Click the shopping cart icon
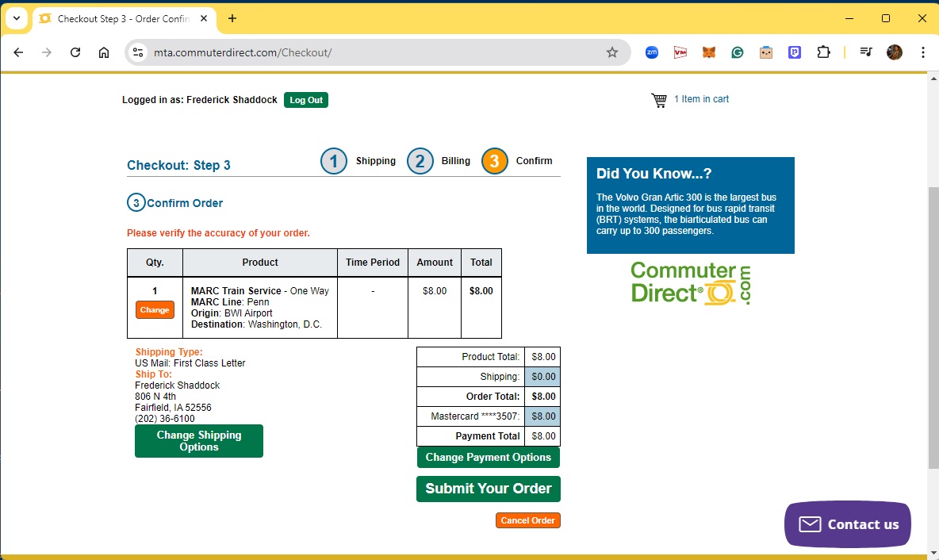The image size is (939, 560). [x=659, y=100]
